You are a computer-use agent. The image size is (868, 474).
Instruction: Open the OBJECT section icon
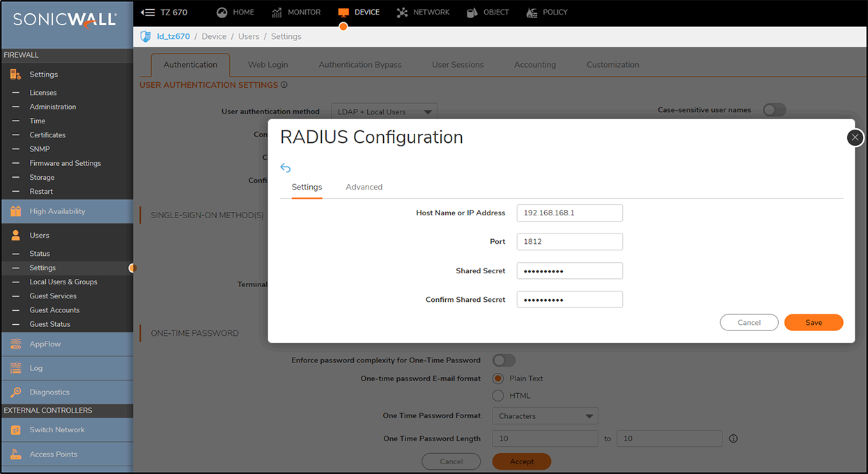pyautogui.click(x=472, y=13)
